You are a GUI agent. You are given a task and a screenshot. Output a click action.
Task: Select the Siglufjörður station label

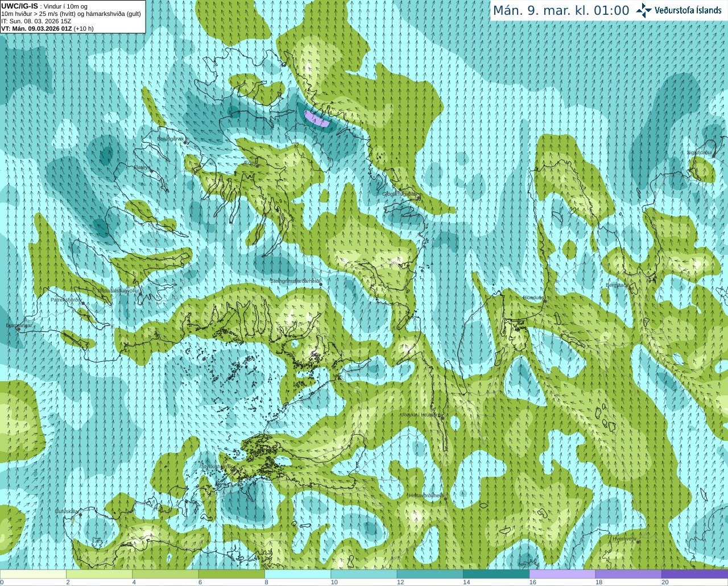coord(700,152)
